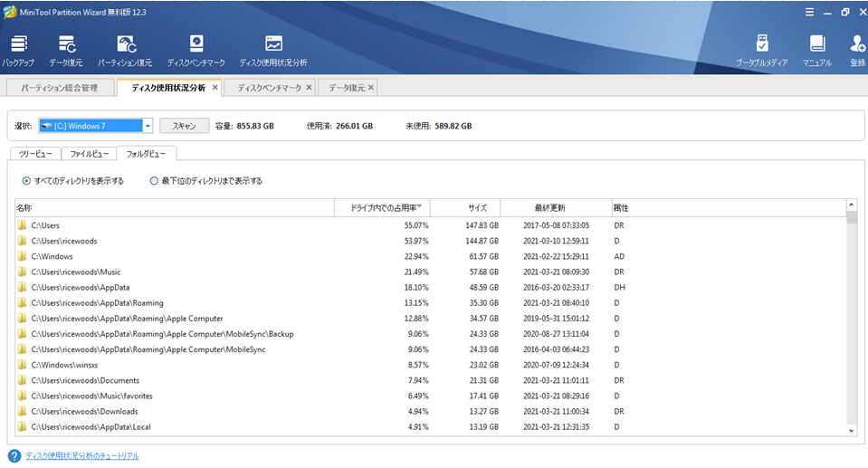
Task: Select 最下位のディレクトリまで表示する radio button
Action: 154,181
